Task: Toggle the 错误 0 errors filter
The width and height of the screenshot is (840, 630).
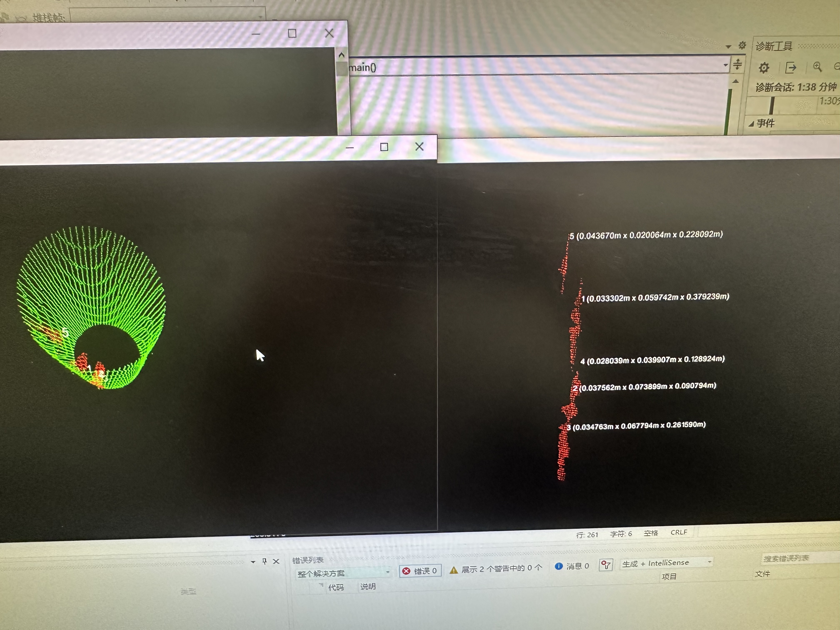Action: pyautogui.click(x=420, y=570)
